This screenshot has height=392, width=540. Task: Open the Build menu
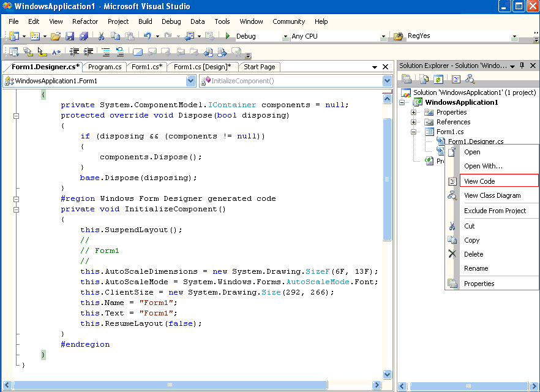pos(145,21)
